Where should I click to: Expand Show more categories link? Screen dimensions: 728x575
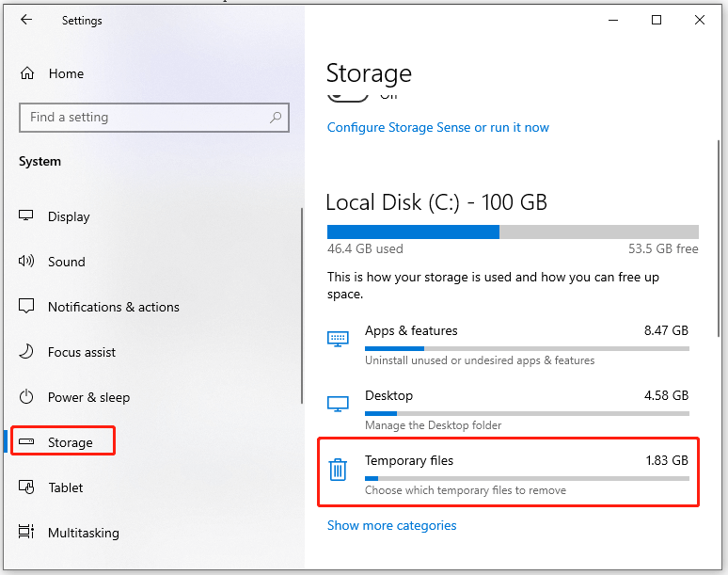[391, 526]
